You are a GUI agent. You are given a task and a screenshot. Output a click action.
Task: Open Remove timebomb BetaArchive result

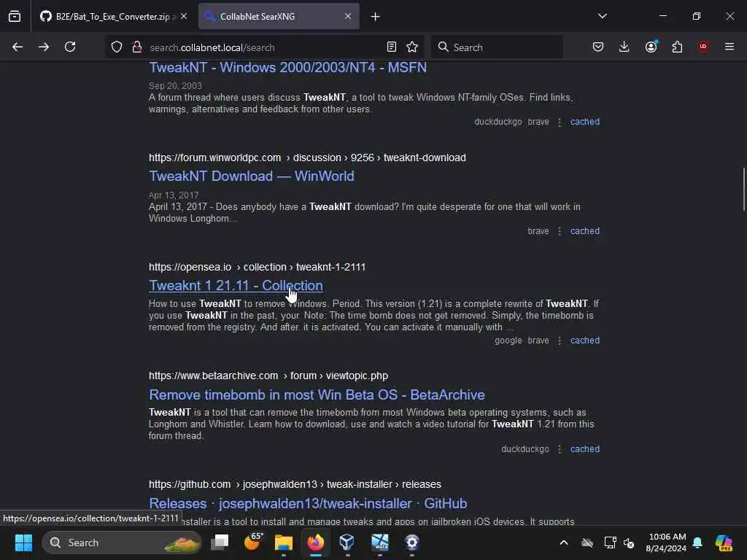coord(317,394)
